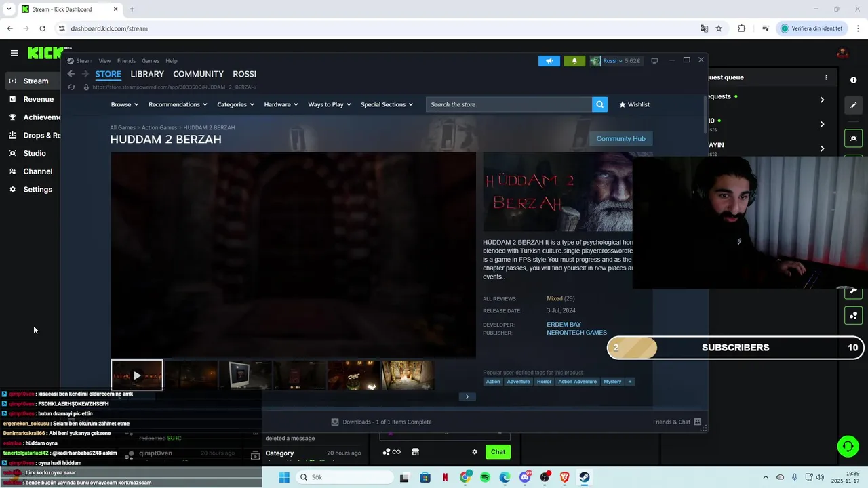Viewport: 868px width, 488px height.
Task: Expand the Ways to Play dropdown
Action: [330, 104]
